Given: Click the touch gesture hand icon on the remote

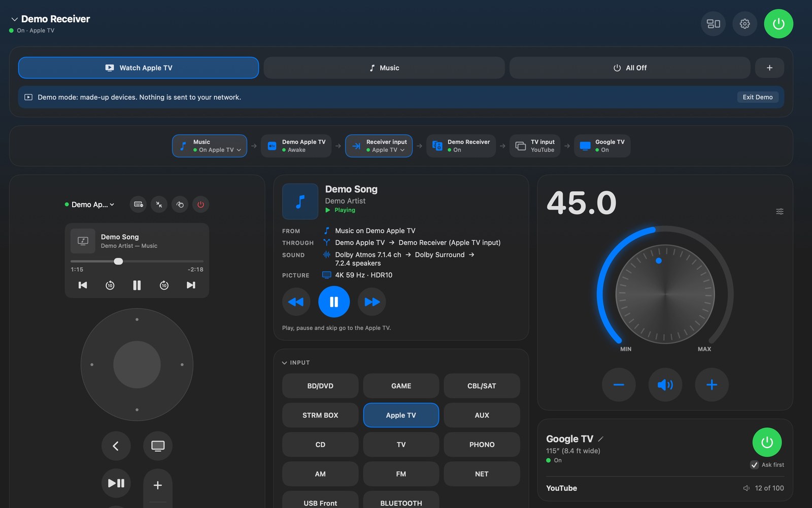Looking at the screenshot, I should pos(180,204).
